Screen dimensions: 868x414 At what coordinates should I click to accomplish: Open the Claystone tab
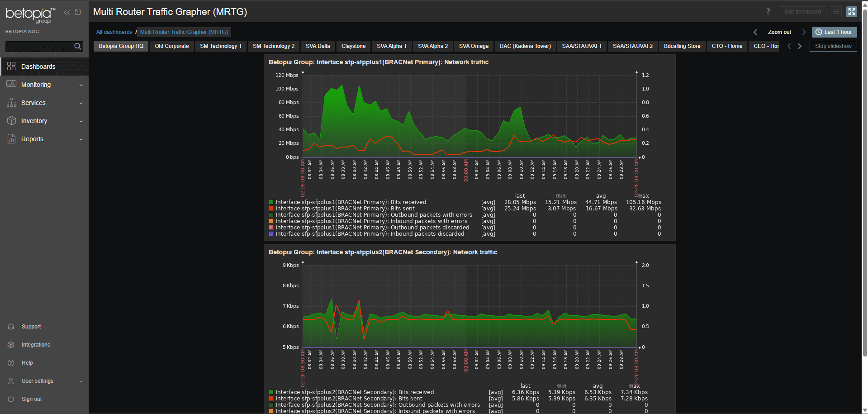click(x=353, y=46)
